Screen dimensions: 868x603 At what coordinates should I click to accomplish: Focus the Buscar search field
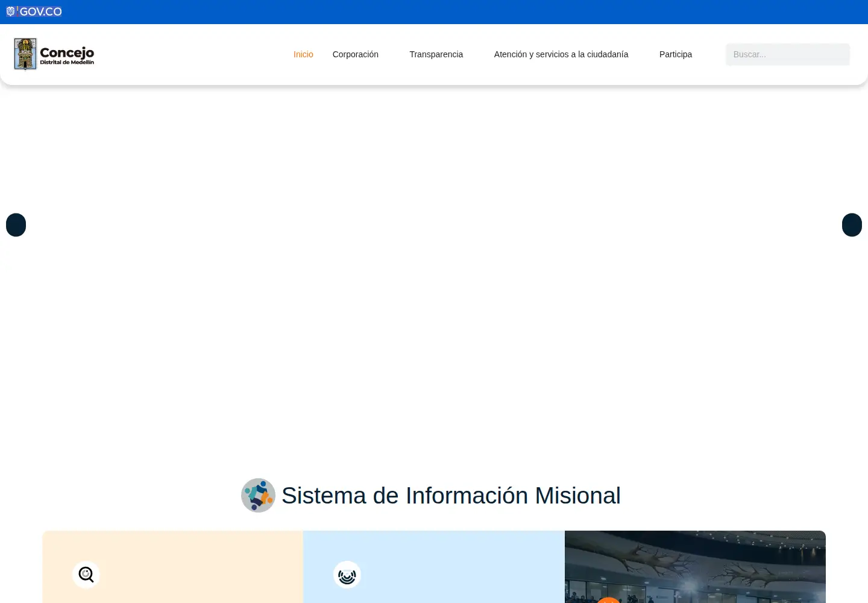[788, 54]
